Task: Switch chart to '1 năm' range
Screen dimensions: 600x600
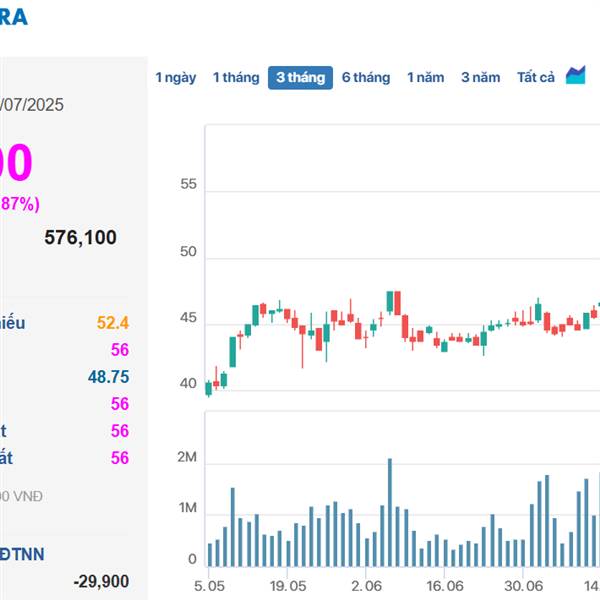Action: [x=426, y=78]
